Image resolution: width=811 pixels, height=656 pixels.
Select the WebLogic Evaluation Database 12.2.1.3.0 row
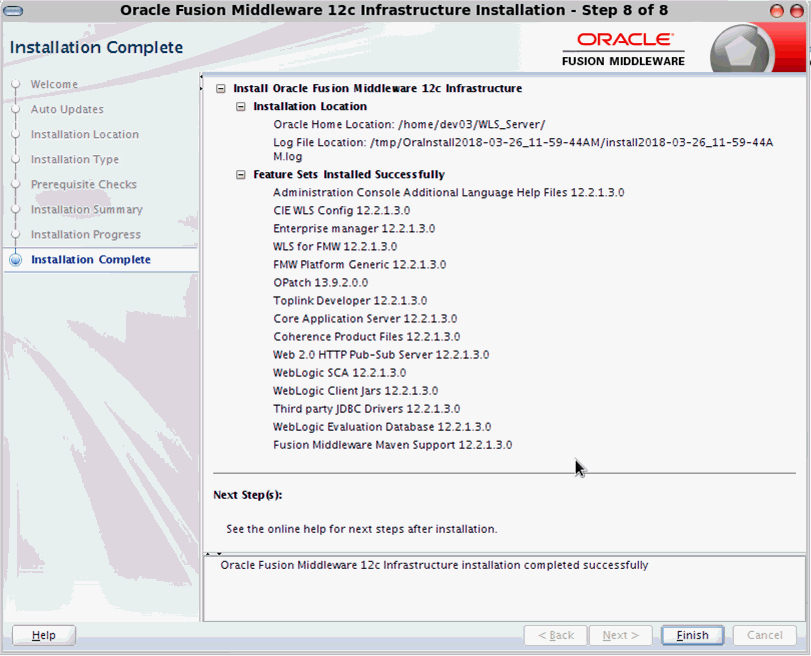382,427
